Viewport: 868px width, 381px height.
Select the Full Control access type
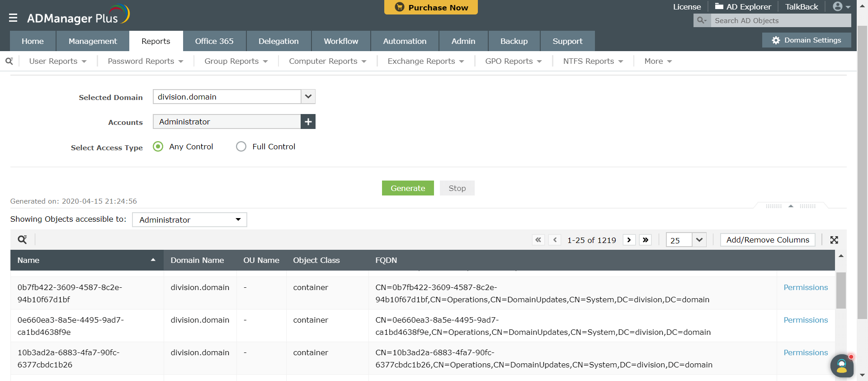point(241,147)
